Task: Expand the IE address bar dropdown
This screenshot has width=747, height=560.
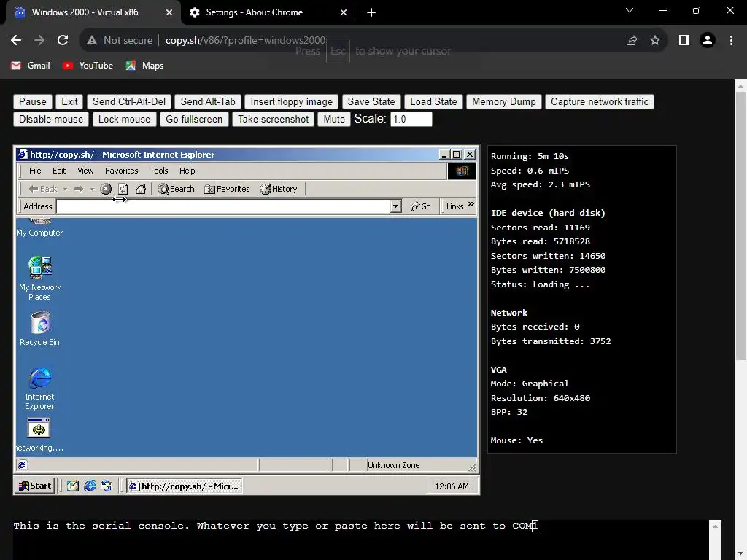Action: pyautogui.click(x=395, y=206)
